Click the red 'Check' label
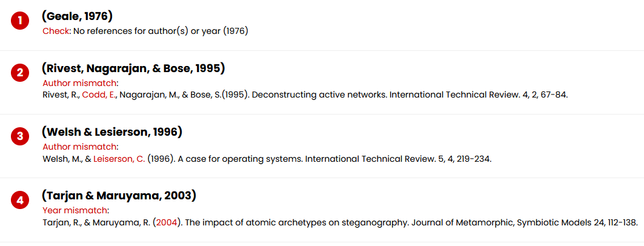 click(56, 32)
